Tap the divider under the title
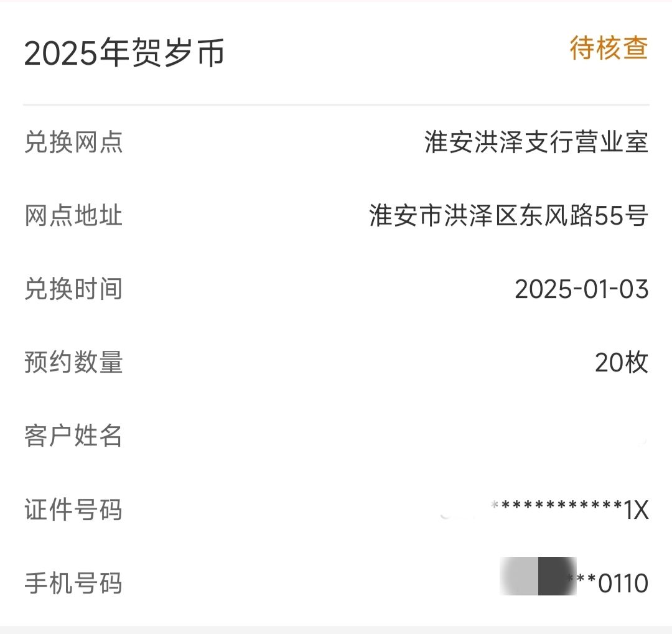Viewport: 672px width, 634px height. point(336,104)
